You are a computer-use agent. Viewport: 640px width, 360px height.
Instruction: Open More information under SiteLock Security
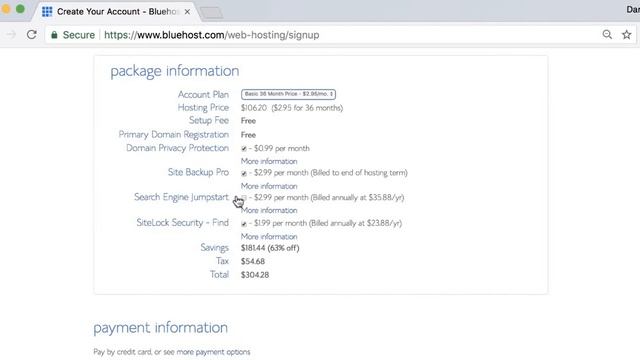(269, 237)
